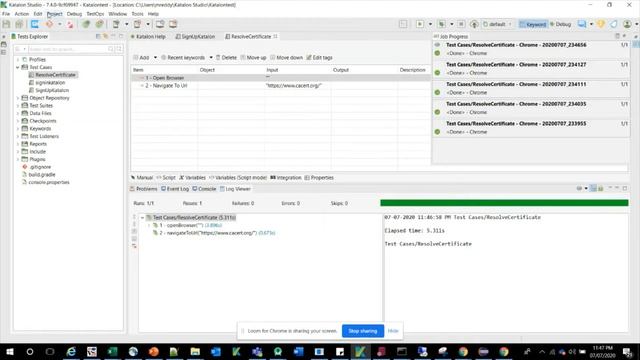Image resolution: width=640 pixels, height=360 pixels.
Task: Click the second green Spy toolbar icon
Action: pos(99,24)
